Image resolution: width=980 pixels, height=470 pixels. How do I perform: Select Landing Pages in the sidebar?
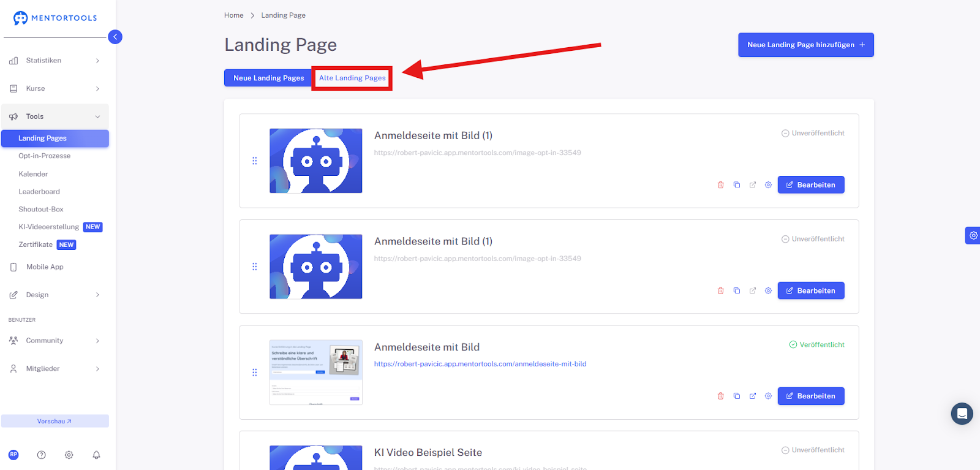pyautogui.click(x=55, y=138)
